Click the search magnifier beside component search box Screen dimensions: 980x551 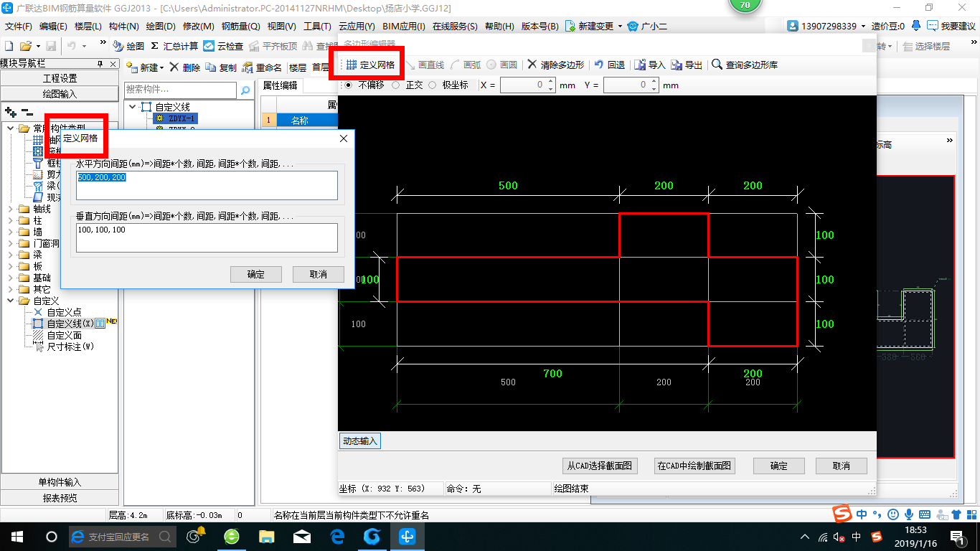coord(245,90)
